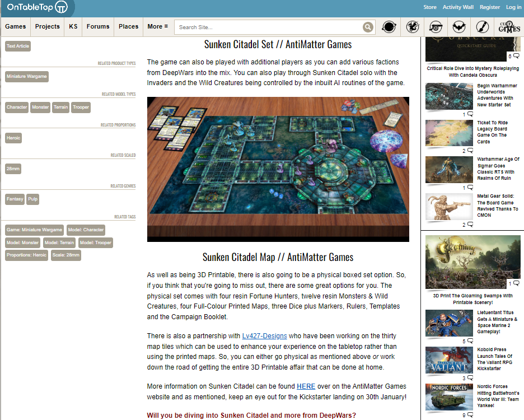Click comment bubble under Metal Gear Solid thumbnail

(470, 225)
